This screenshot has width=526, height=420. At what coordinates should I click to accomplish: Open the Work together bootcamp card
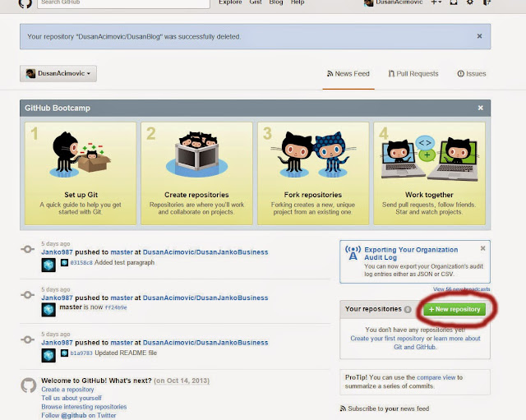[429, 173]
